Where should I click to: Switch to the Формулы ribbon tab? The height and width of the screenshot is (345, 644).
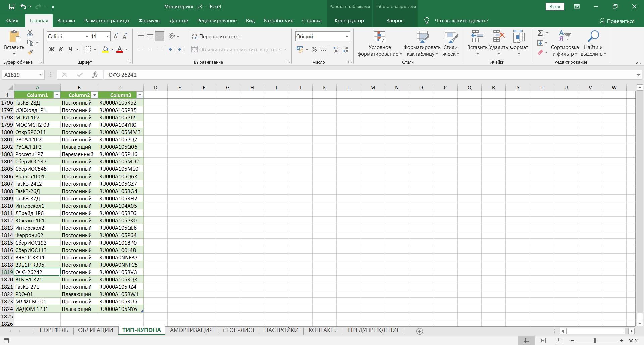(149, 21)
